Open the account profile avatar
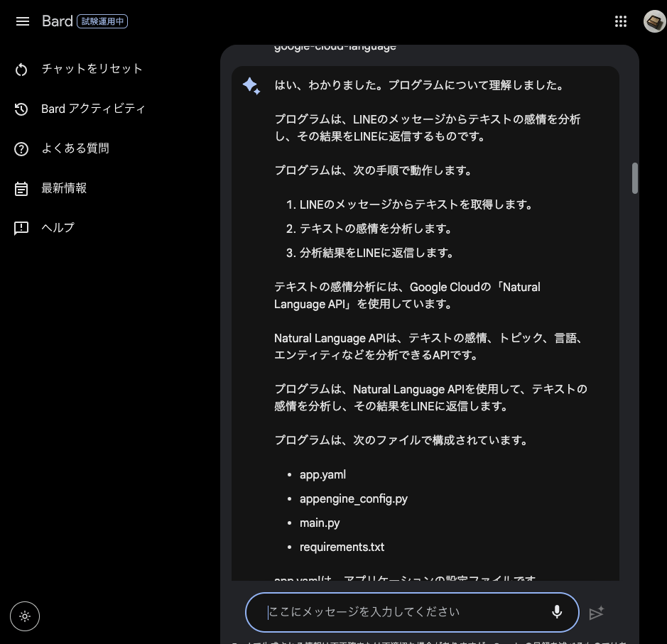The height and width of the screenshot is (644, 667). (x=654, y=21)
